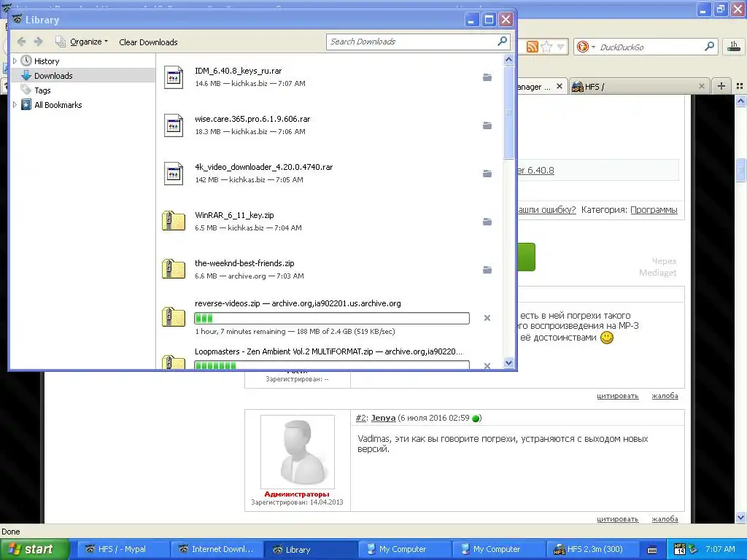
Task: Close the HFS / browser tab
Action: [701, 86]
